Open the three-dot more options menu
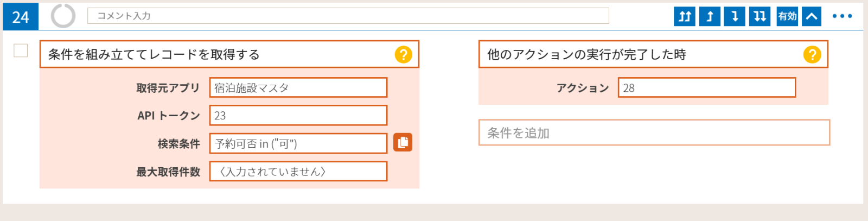This screenshot has width=868, height=221. click(842, 16)
